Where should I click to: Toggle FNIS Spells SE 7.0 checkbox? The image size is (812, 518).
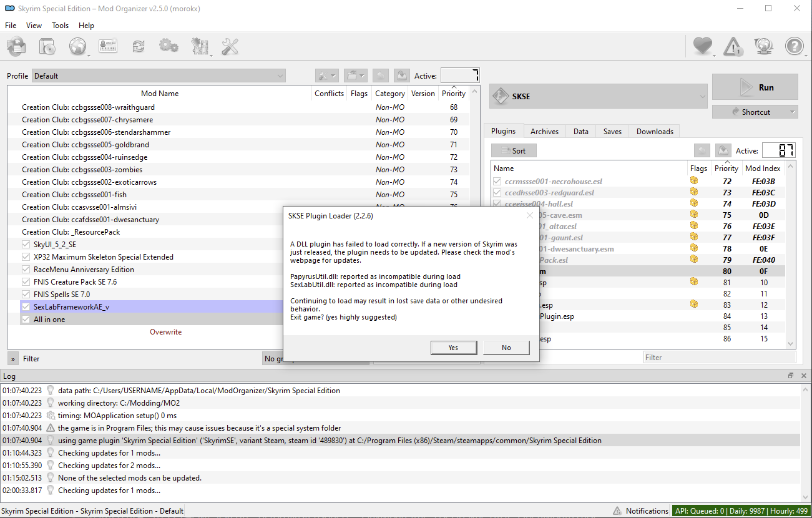(x=26, y=295)
